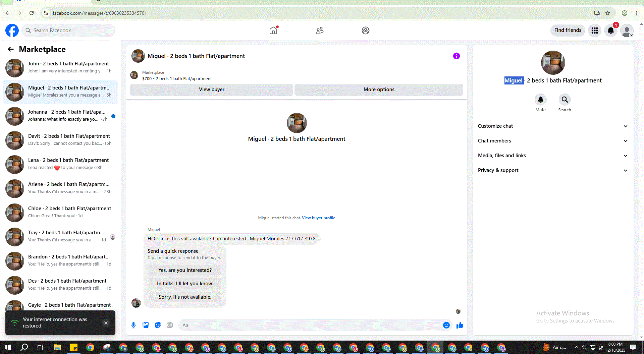The height and width of the screenshot is (354, 644).
Task: Expand the Privacy & support section
Action: point(553,170)
